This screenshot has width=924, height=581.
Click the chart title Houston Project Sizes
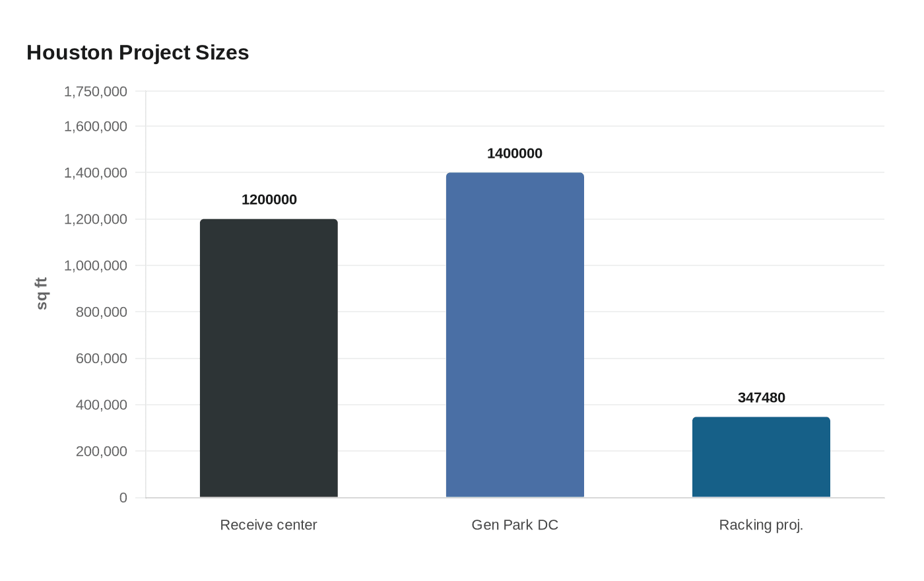point(137,52)
